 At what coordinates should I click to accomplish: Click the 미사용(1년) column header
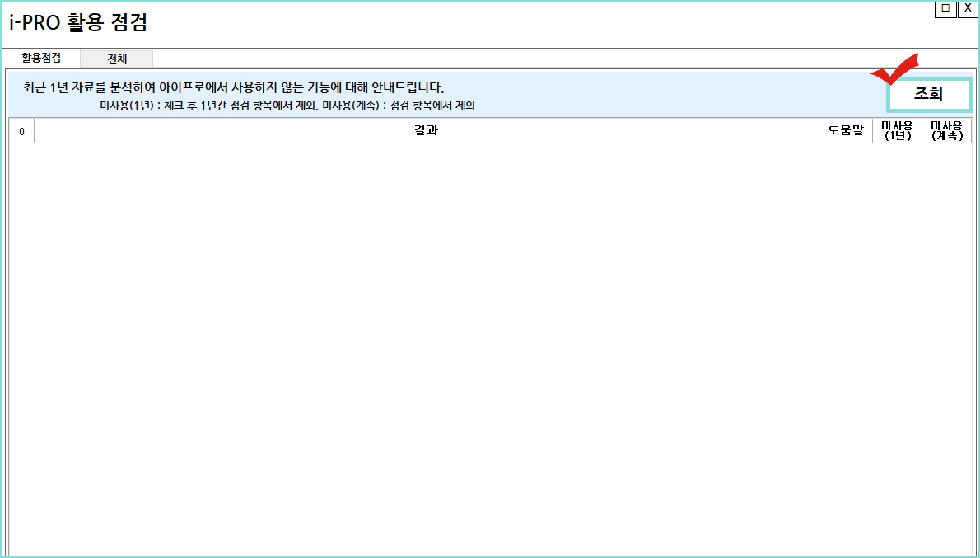tap(898, 131)
